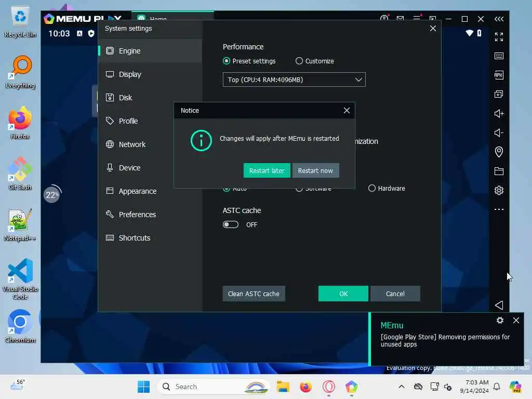Viewport: 532px width, 399px height.
Task: Click Restart now in the Notice dialog
Action: [x=315, y=170]
